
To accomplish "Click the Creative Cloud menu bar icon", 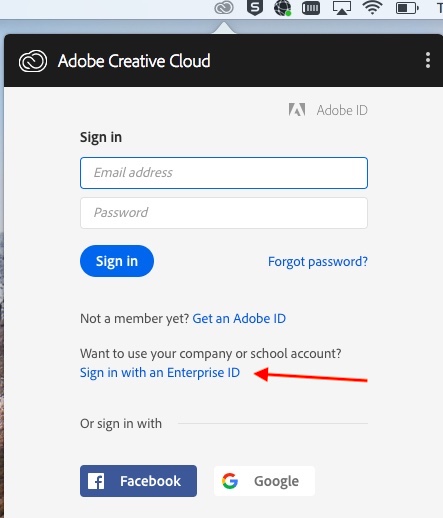I will 224,8.
